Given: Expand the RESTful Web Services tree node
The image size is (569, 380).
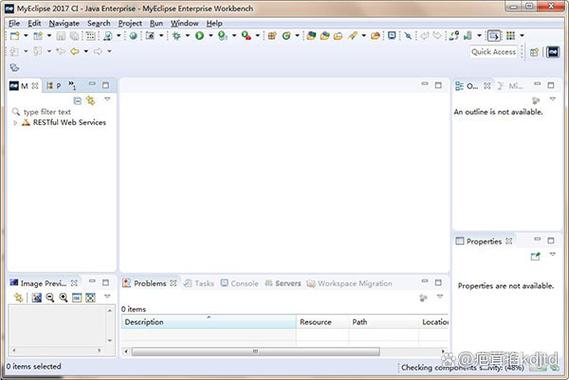Looking at the screenshot, I should (15, 123).
